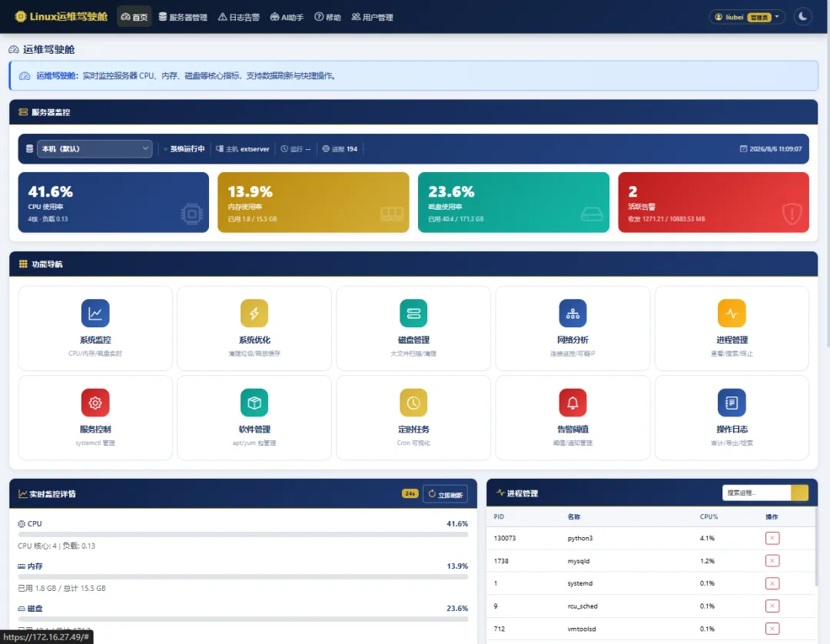Open 用户管理 nav item

tap(372, 17)
